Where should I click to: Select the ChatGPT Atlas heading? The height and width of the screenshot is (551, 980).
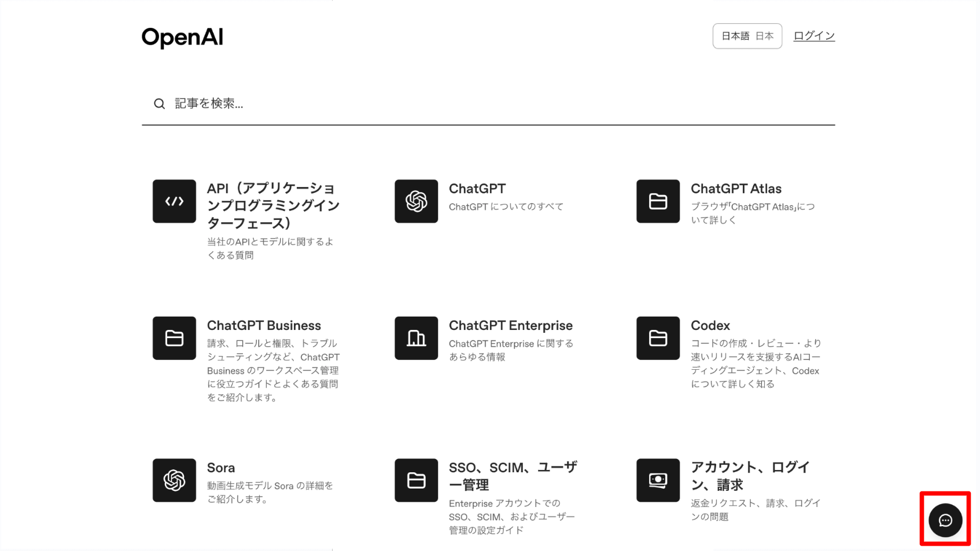click(735, 189)
